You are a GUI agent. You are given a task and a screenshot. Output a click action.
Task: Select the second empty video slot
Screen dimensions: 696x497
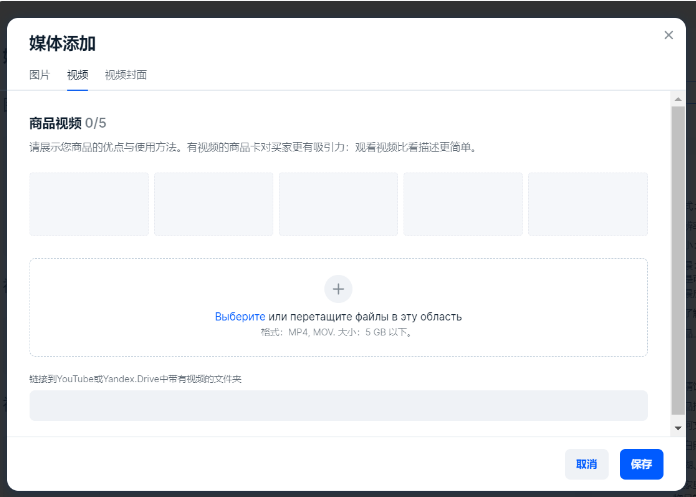tap(214, 204)
